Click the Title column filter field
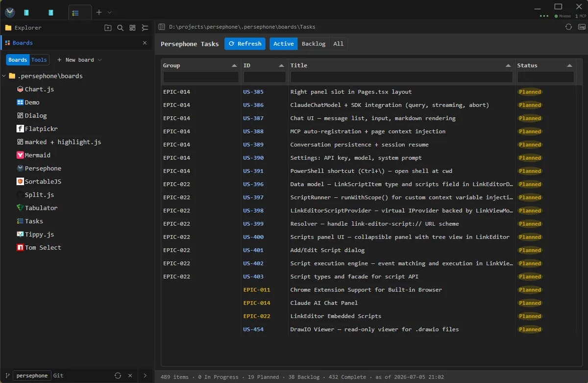The image size is (588, 383). tap(401, 77)
